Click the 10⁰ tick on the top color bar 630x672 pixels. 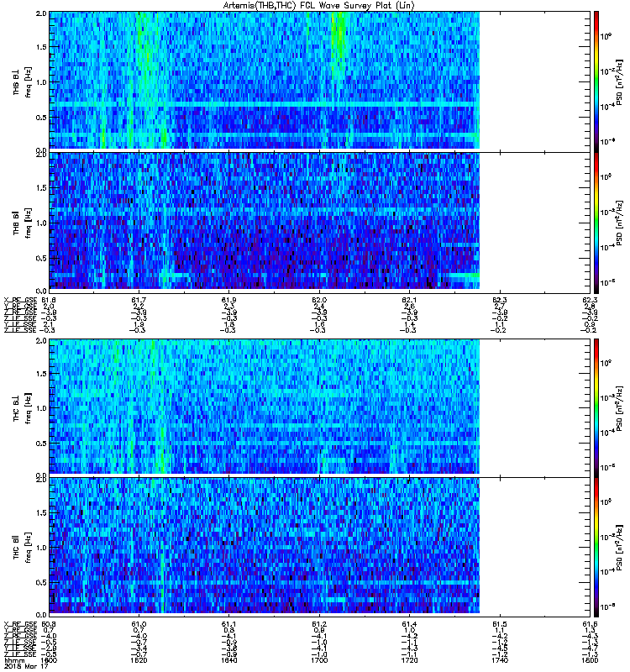[606, 36]
